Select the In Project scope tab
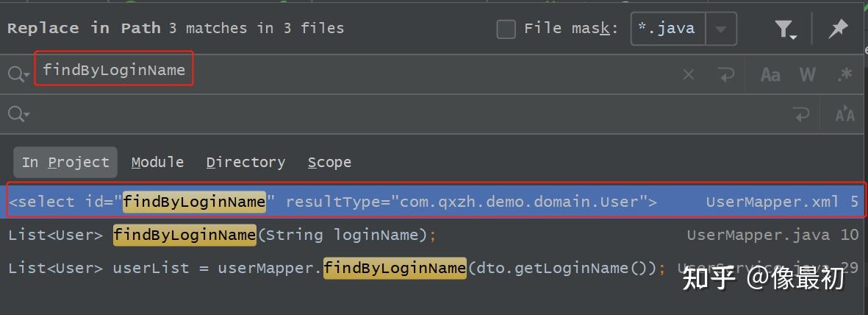868x315 pixels. point(65,163)
